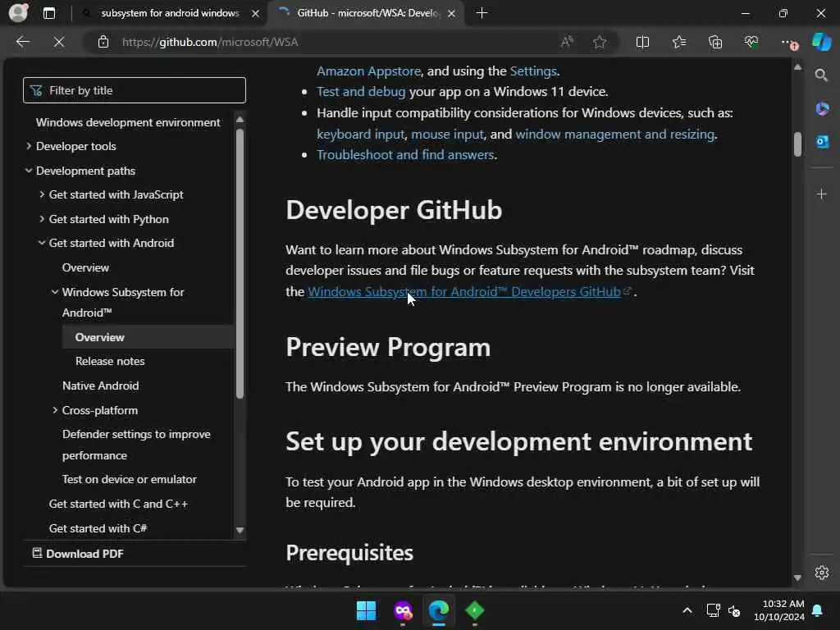Open the Test and debug link
Screen dimensions: 840x630
point(361,92)
